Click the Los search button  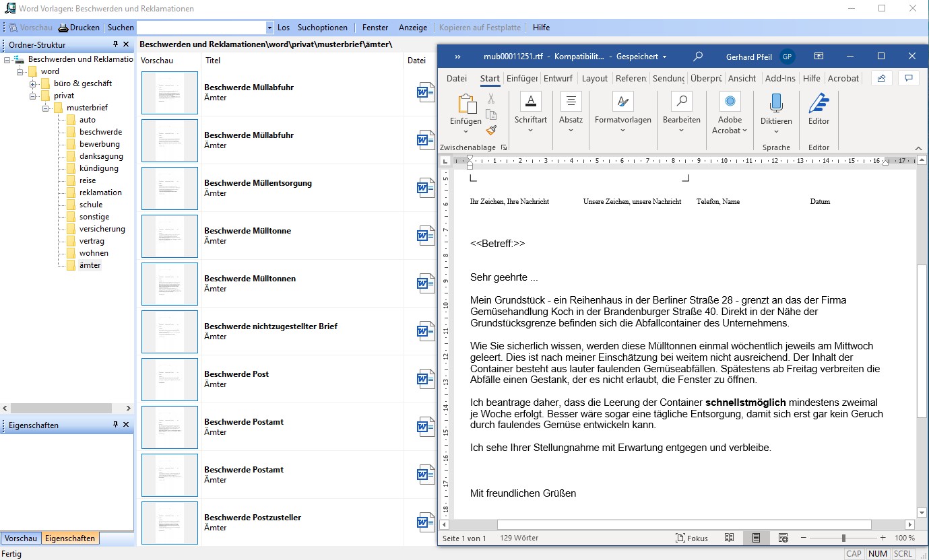click(x=284, y=28)
